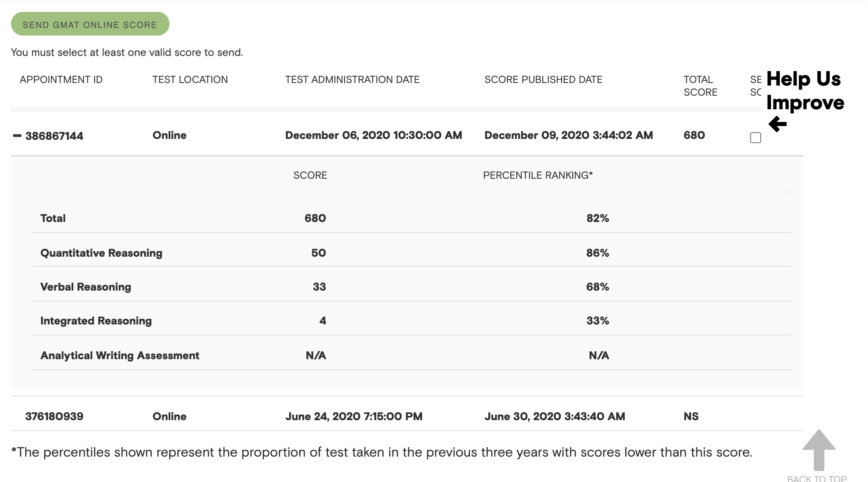This screenshot has width=868, height=482.
Task: Click the Back to Top up arrow icon
Action: click(819, 450)
